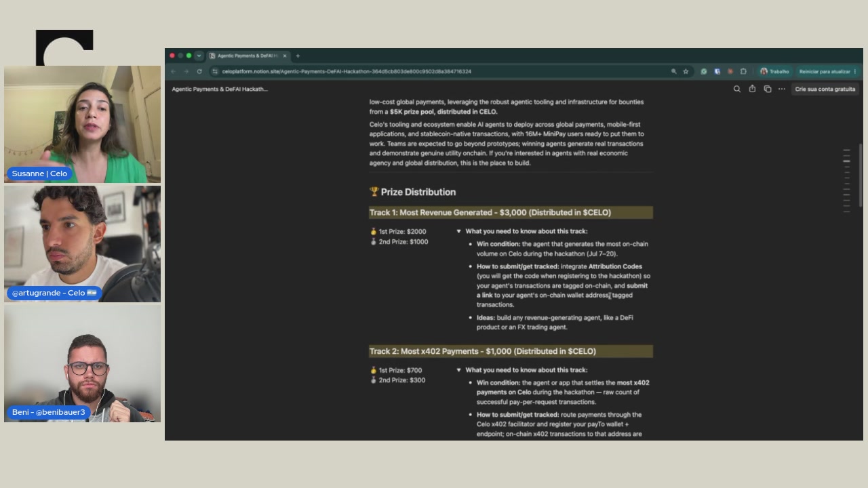Select Beni's video thumbnail
The height and width of the screenshot is (488, 868).
tap(83, 364)
